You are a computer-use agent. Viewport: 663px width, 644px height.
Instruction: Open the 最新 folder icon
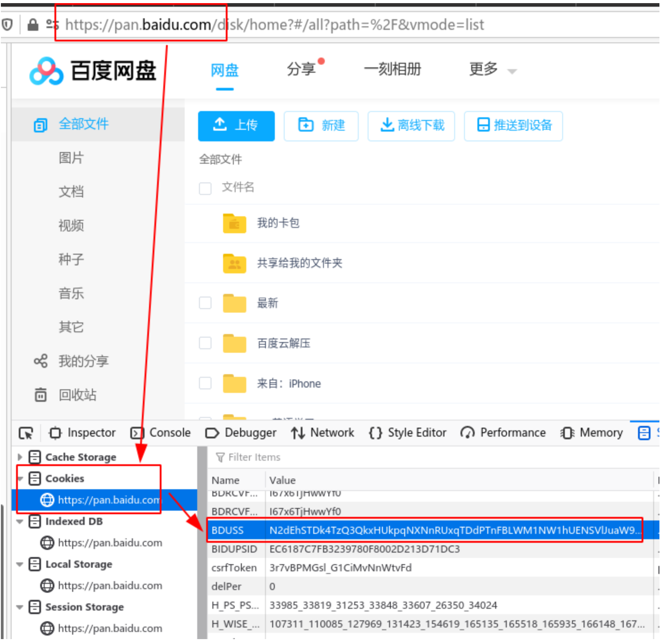pyautogui.click(x=234, y=303)
